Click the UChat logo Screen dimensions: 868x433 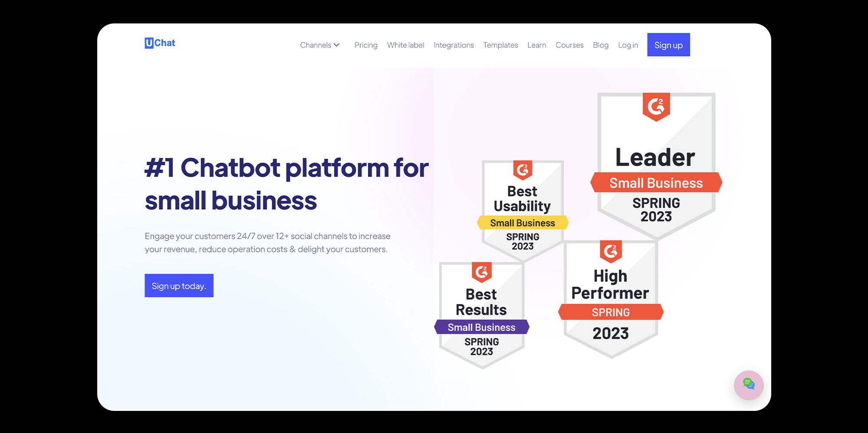160,43
